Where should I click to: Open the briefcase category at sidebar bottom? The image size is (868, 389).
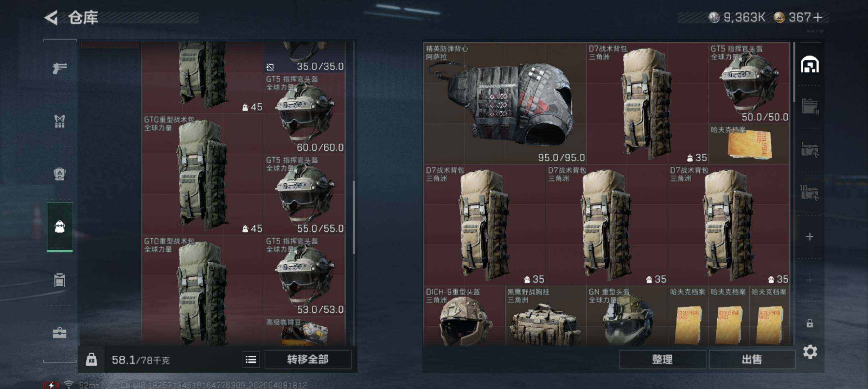pyautogui.click(x=59, y=333)
